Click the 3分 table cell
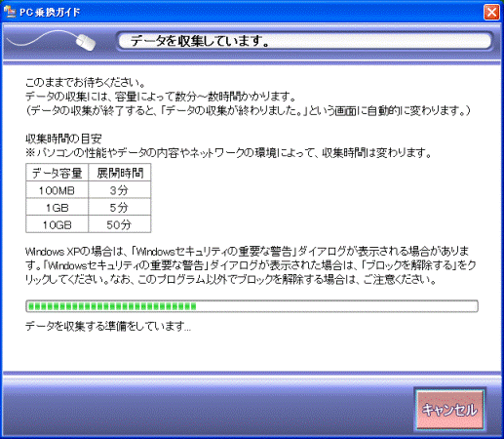504x439 pixels. coord(119,190)
